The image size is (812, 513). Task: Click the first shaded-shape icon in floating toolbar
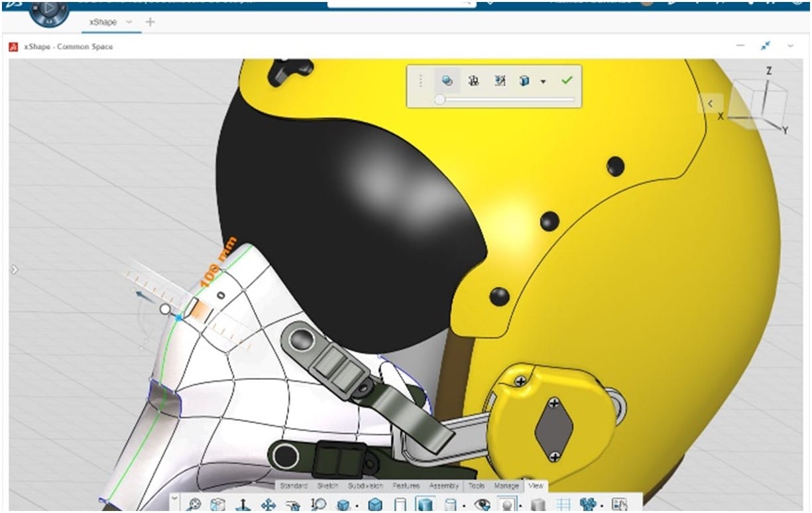point(447,81)
